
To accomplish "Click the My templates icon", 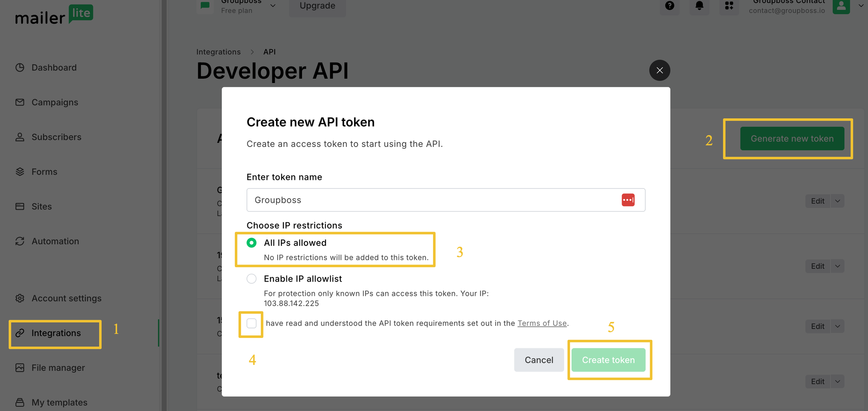I will coord(20,402).
